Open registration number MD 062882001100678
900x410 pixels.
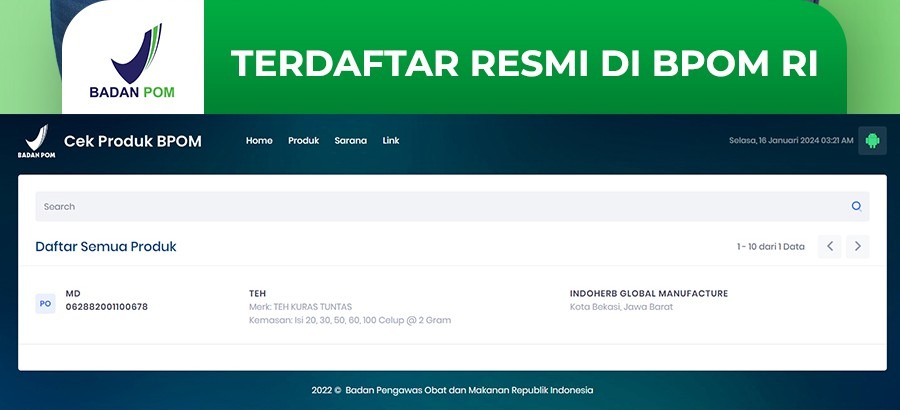106,300
